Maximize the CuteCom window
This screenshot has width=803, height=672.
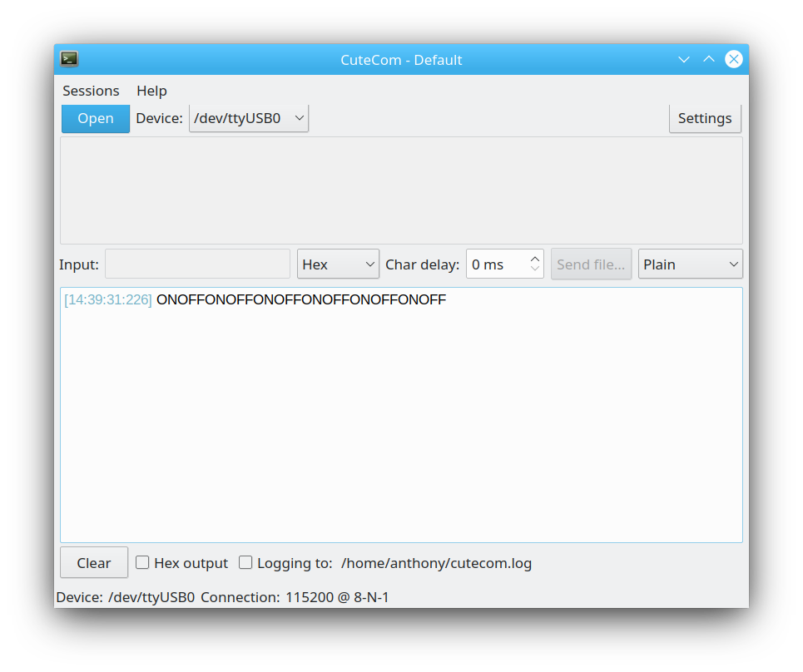[709, 59]
